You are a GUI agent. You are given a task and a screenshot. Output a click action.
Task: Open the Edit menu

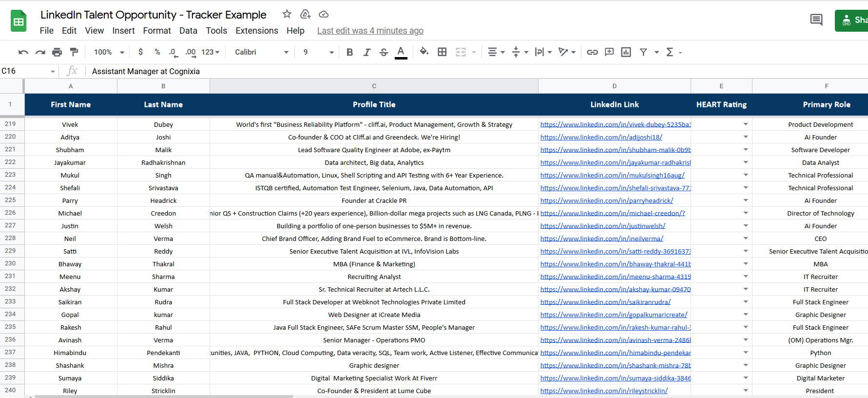pos(69,31)
